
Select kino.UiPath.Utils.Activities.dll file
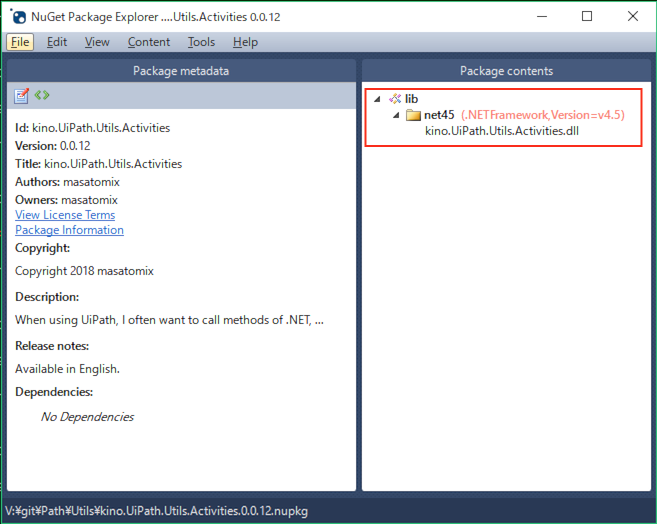[x=502, y=131]
